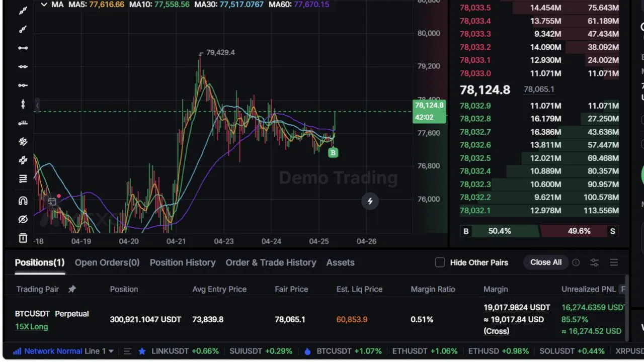Click ETHUSDT +1.06% in ticker bar
Screen dimensions: 644x362
pos(425,351)
